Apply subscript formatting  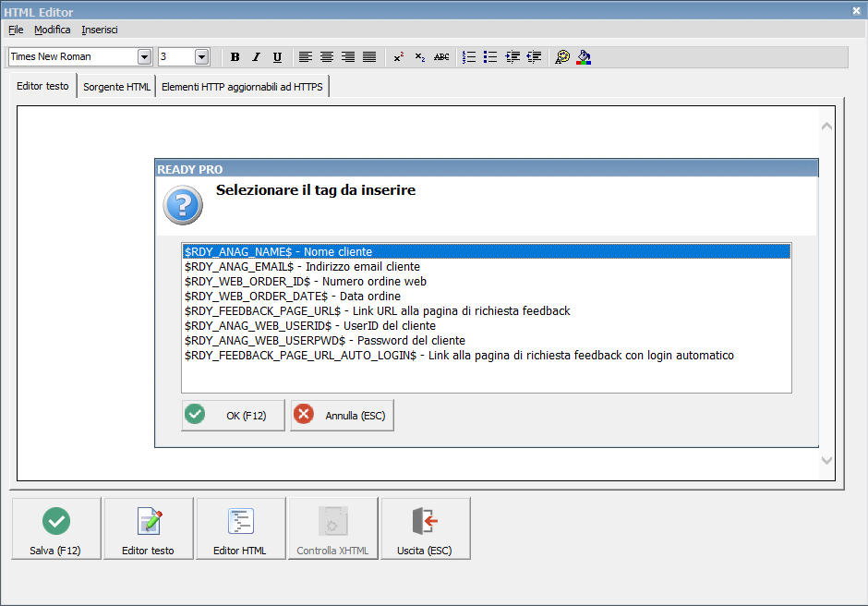(419, 57)
